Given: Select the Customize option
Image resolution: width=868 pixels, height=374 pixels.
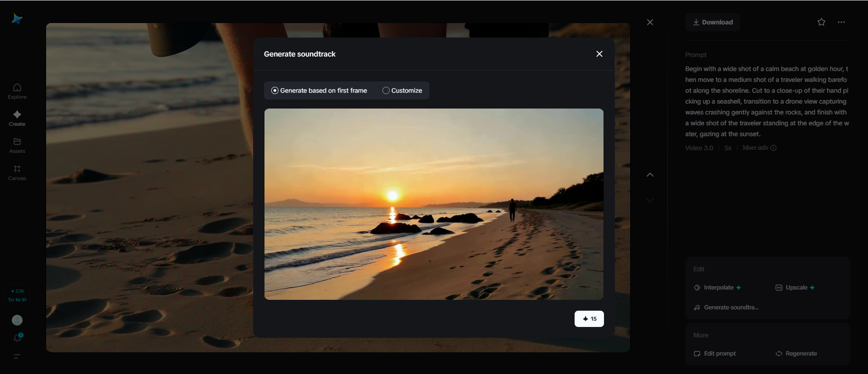Looking at the screenshot, I should [x=402, y=90].
